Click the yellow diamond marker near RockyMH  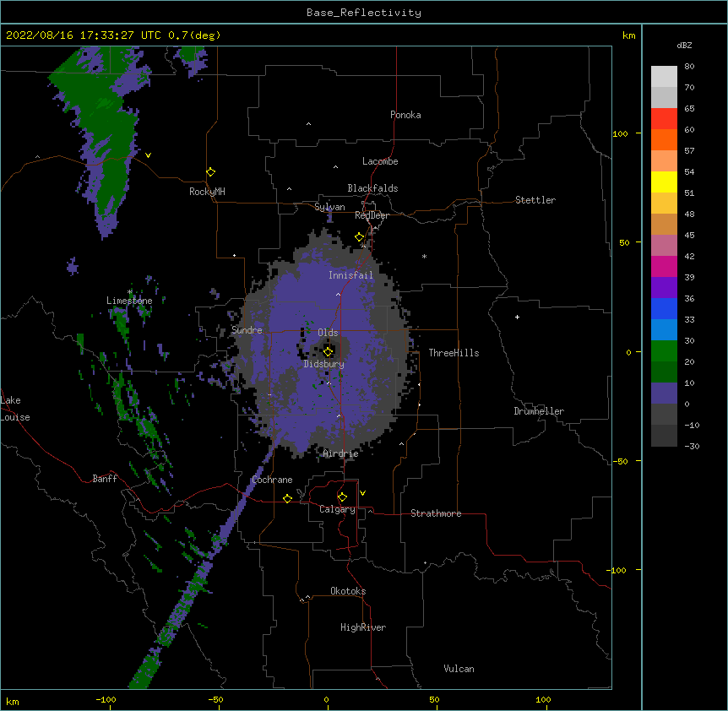click(x=211, y=172)
